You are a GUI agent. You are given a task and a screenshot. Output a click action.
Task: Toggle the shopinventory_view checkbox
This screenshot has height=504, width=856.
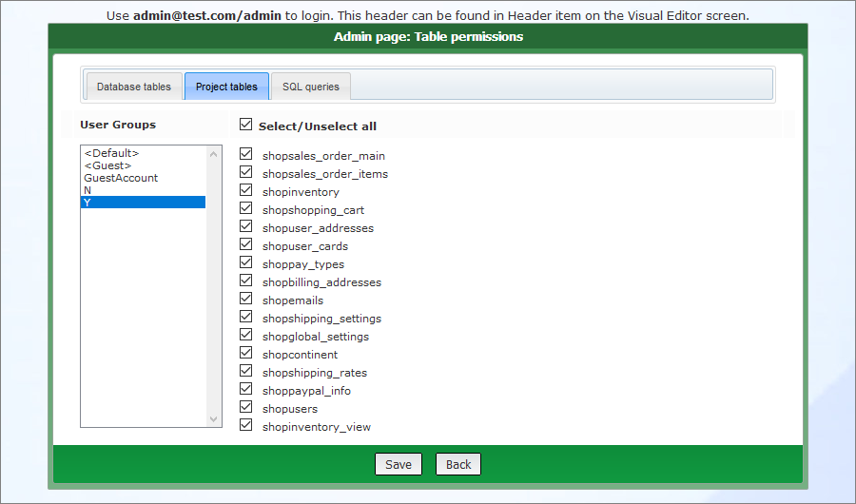point(245,424)
